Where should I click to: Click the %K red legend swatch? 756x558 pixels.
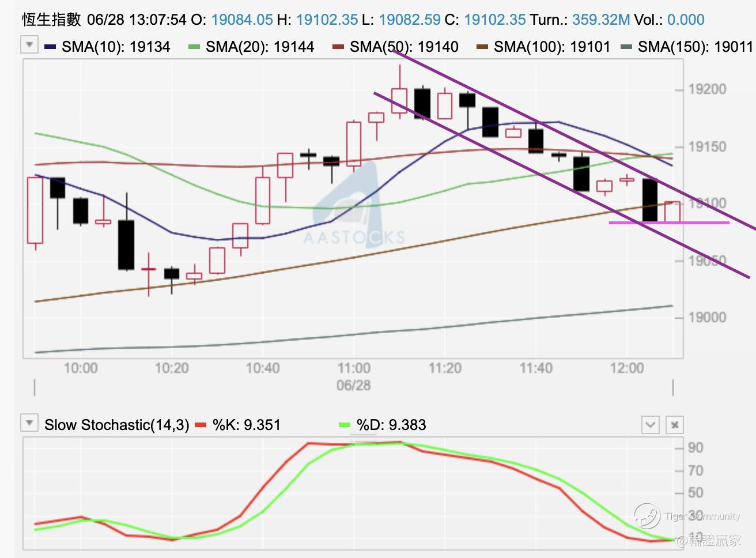(201, 425)
